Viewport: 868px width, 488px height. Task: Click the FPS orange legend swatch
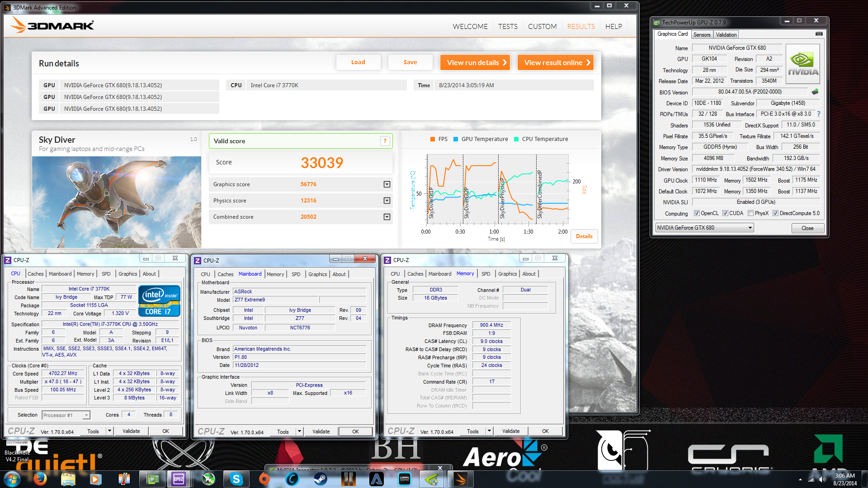pyautogui.click(x=433, y=139)
